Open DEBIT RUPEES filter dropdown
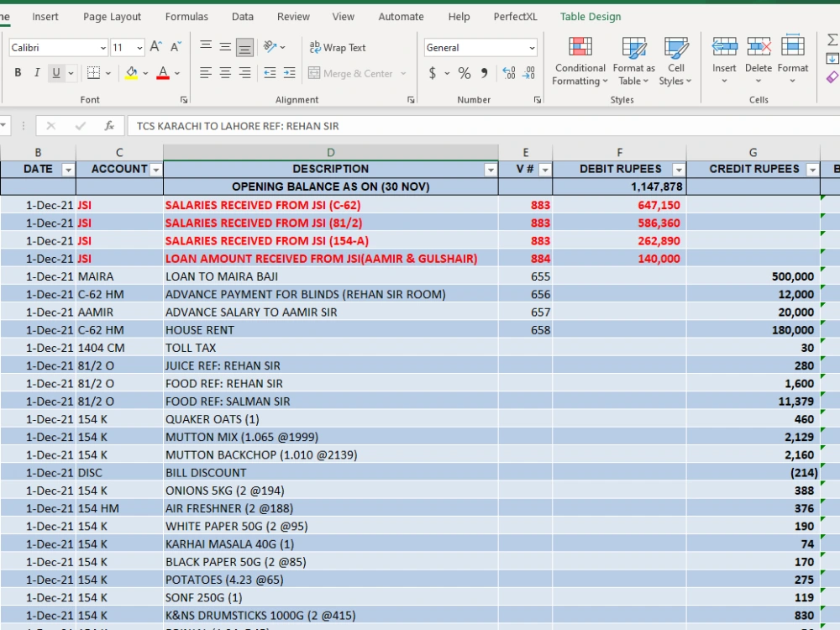This screenshot has height=630, width=840. [679, 170]
